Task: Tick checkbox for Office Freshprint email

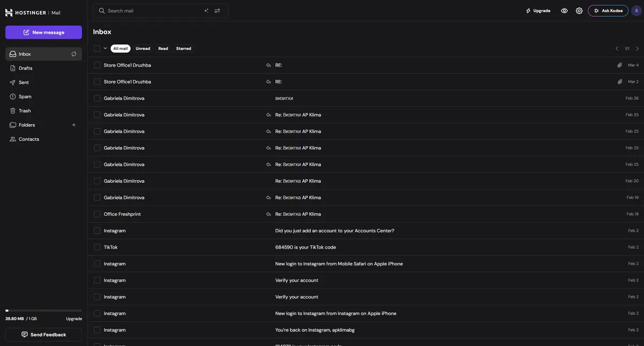Action: pyautogui.click(x=97, y=214)
